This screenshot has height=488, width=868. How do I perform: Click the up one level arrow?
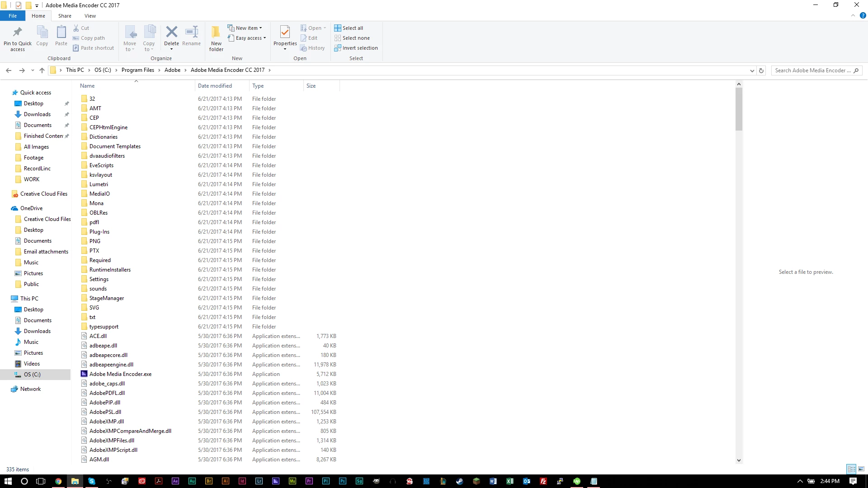[42, 70]
